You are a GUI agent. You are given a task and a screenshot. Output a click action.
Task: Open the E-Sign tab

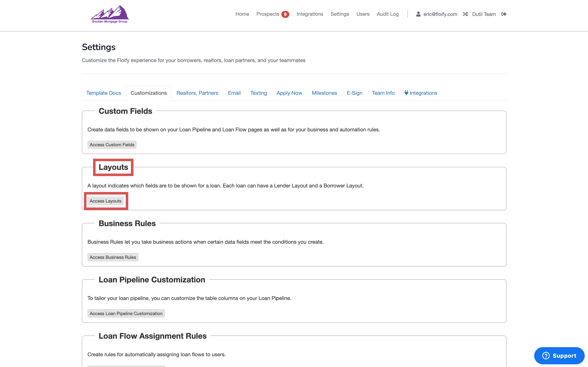point(354,93)
